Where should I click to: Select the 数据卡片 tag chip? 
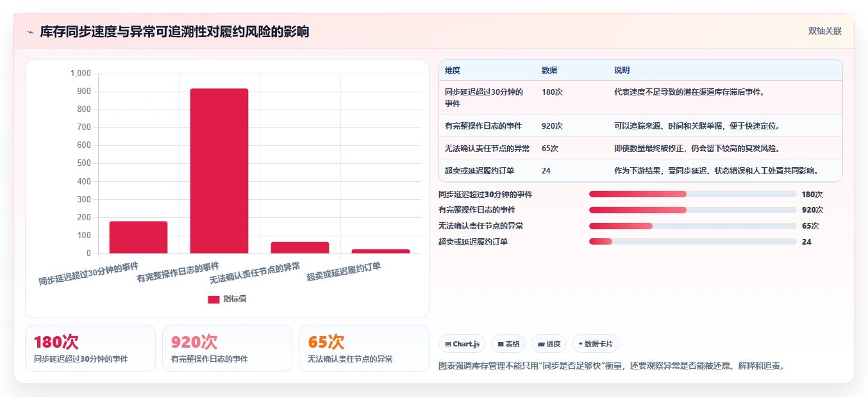[596, 344]
